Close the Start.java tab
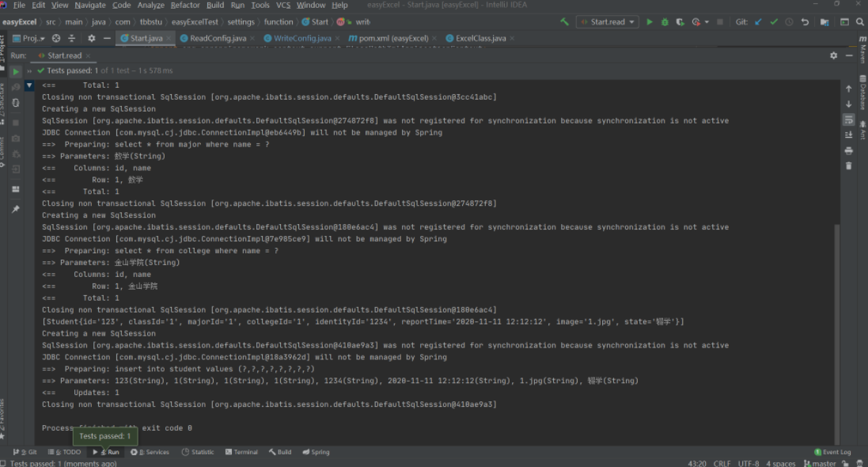868x467 pixels. [169, 38]
